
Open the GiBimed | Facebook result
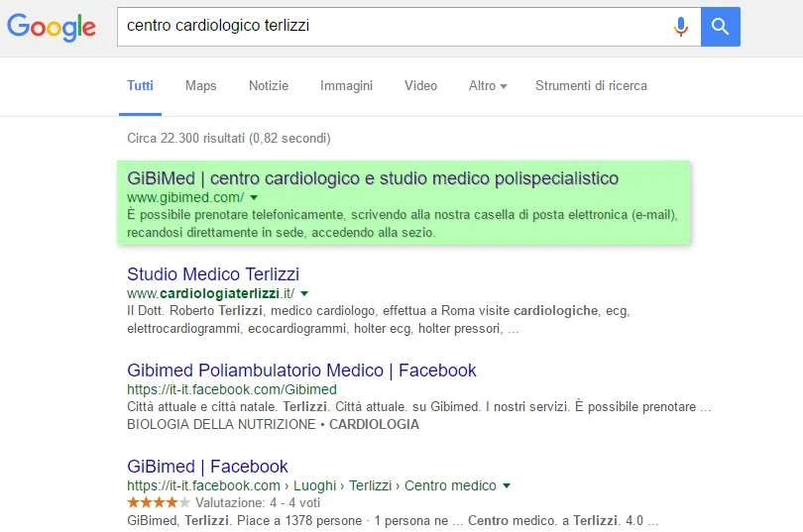[x=207, y=467]
